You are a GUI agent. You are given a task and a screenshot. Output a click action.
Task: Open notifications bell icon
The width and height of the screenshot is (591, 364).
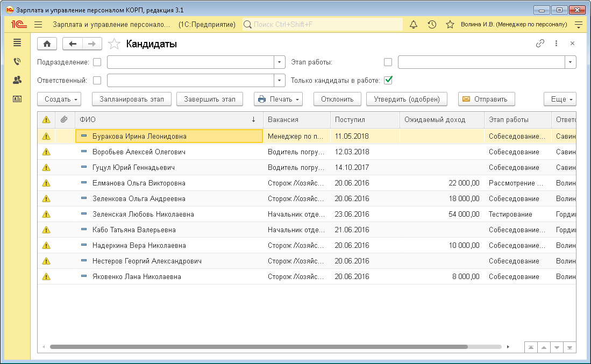click(x=414, y=25)
